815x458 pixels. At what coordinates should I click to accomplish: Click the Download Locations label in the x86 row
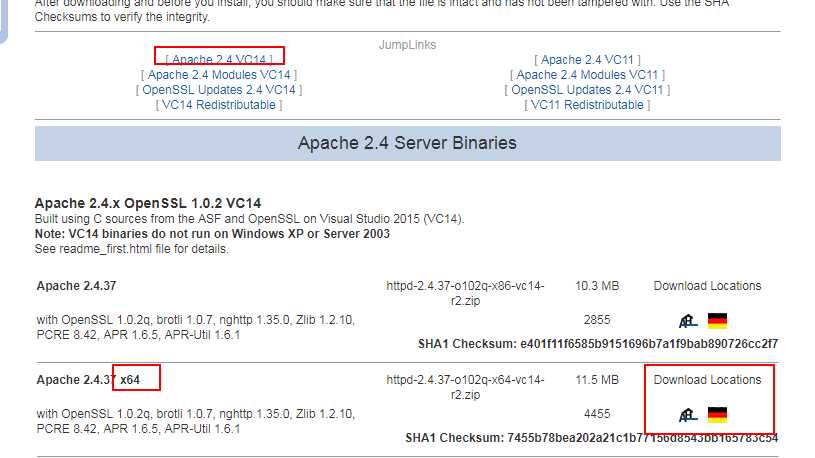click(707, 286)
